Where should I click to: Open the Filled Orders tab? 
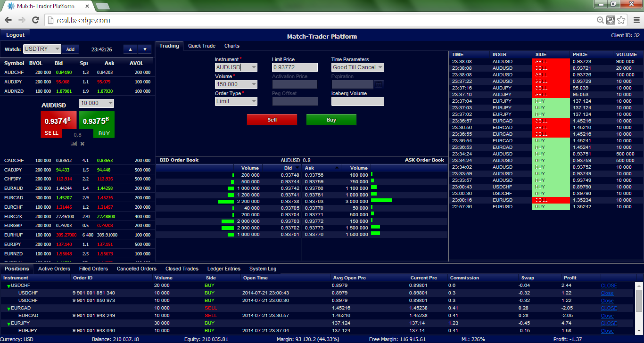click(93, 269)
